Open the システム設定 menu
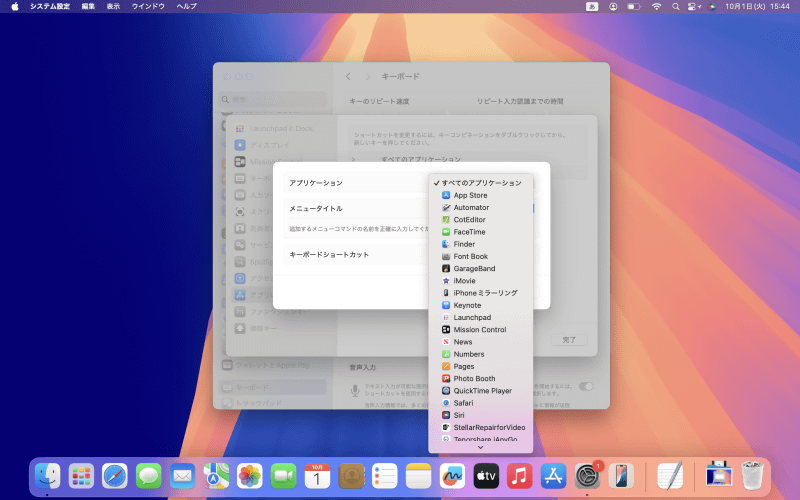This screenshot has height=500, width=800. coord(49,6)
